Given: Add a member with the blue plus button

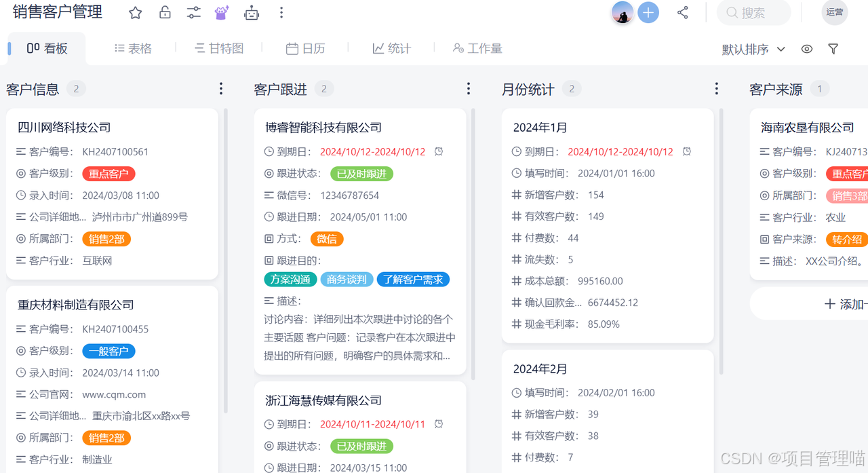Looking at the screenshot, I should pyautogui.click(x=648, y=12).
